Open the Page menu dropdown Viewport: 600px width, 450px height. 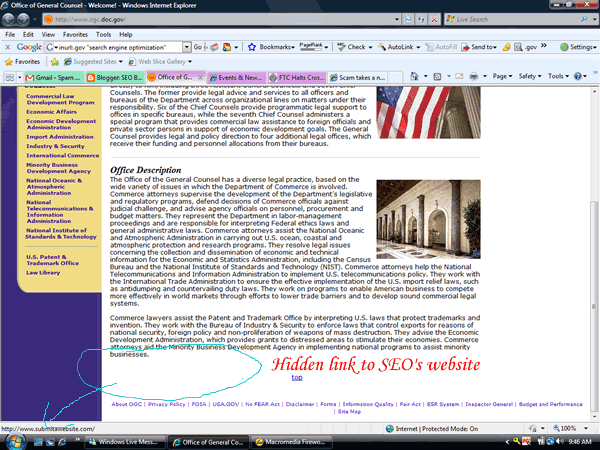(x=502, y=76)
